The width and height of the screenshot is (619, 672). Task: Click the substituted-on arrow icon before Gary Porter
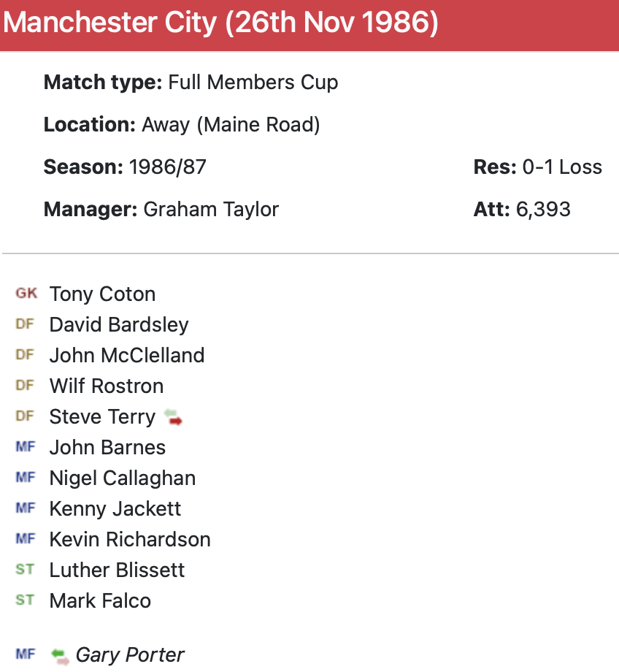60,656
